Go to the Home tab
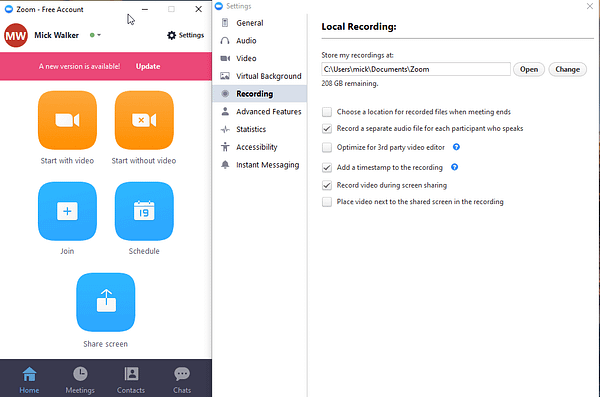This screenshot has height=397, width=600. [29, 380]
